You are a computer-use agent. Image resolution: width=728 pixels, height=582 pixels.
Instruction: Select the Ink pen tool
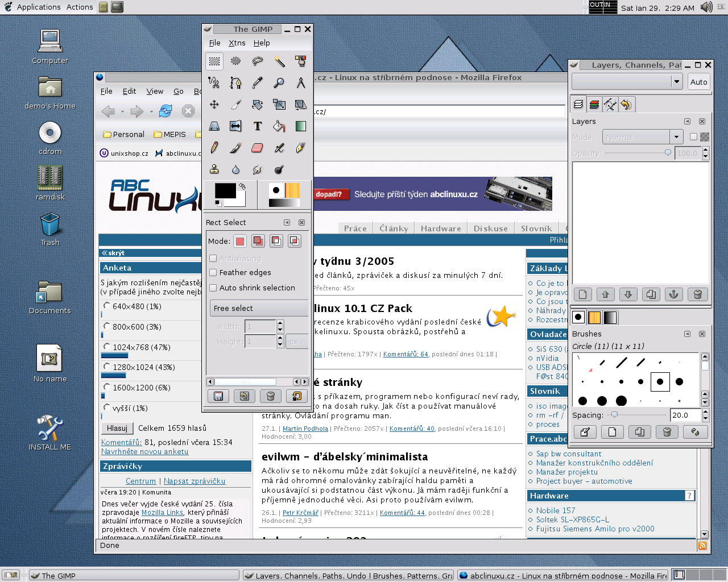[x=301, y=148]
